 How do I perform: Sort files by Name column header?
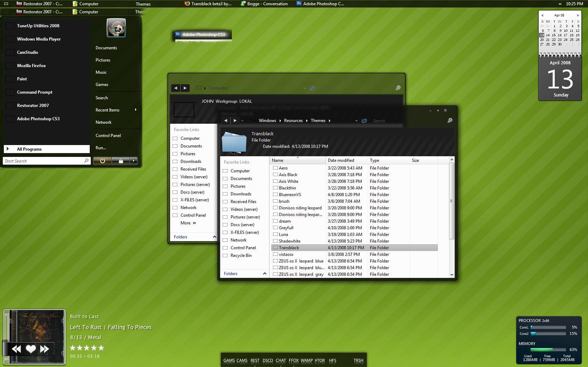pyautogui.click(x=298, y=160)
